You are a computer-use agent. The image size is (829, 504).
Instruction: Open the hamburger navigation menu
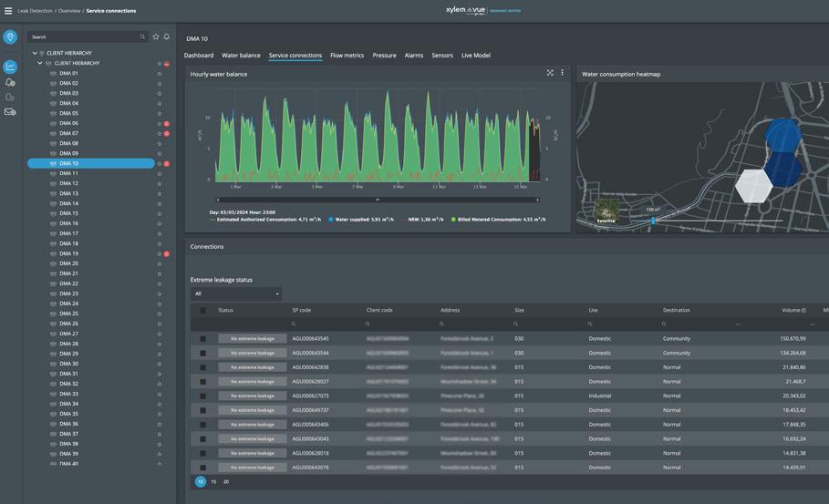[x=8, y=11]
